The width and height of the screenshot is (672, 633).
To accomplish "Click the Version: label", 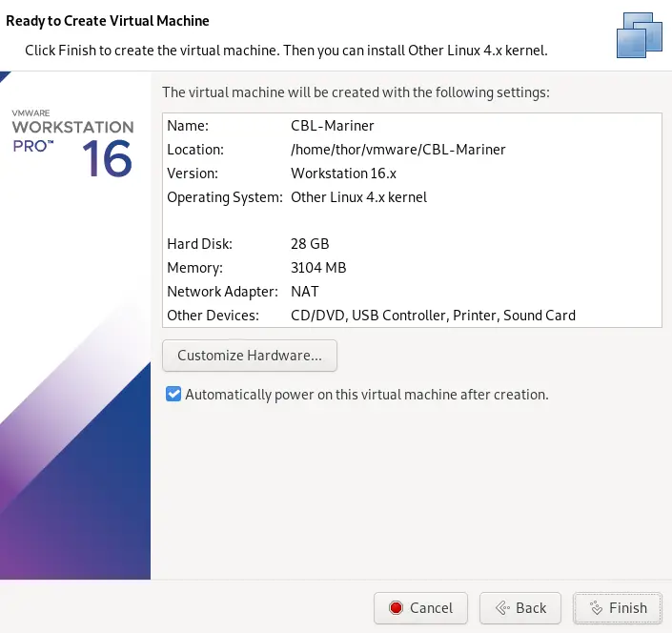I will tap(193, 174).
